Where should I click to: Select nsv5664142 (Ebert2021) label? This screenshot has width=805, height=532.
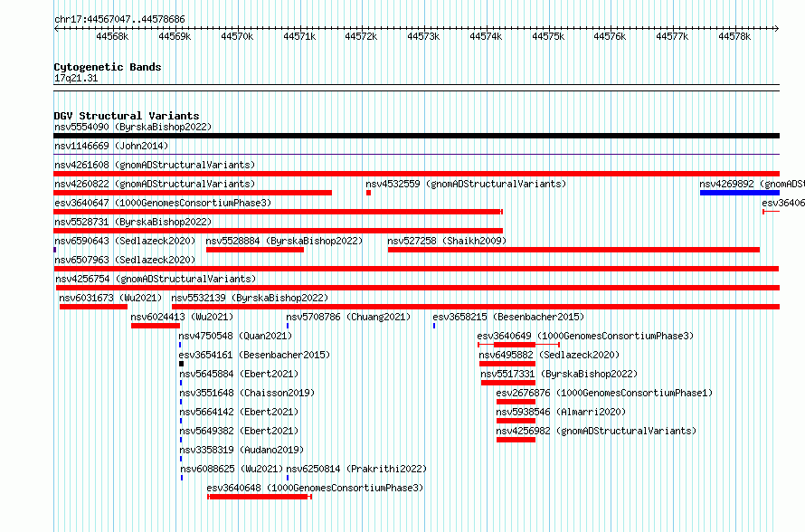point(239,412)
